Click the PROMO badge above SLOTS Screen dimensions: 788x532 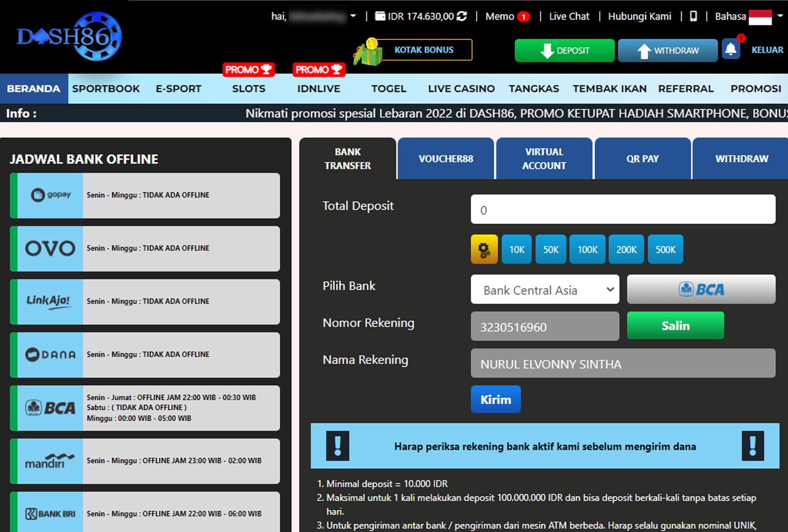249,69
